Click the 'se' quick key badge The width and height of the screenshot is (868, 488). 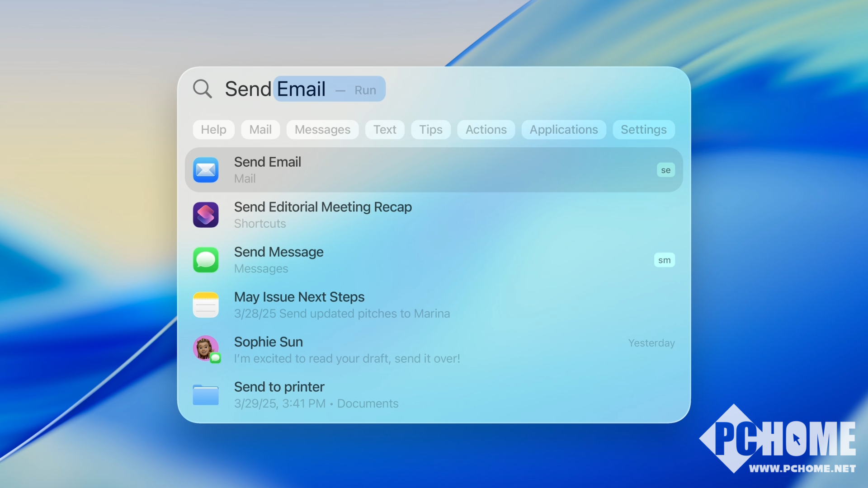(665, 170)
